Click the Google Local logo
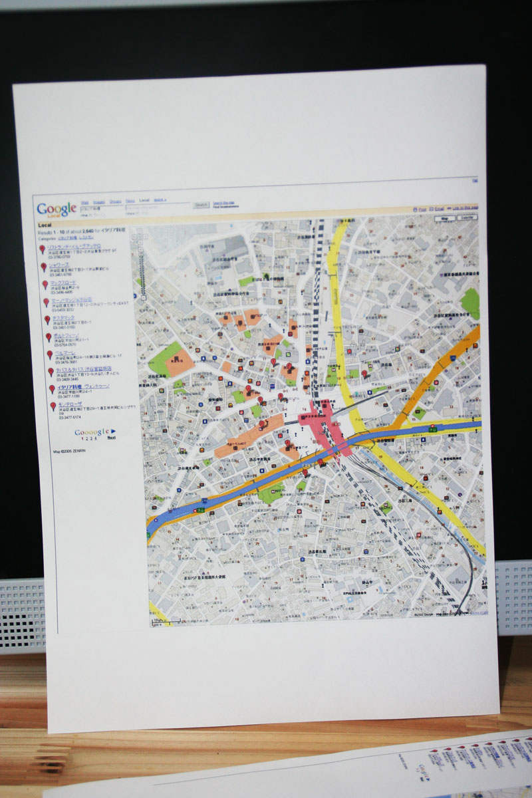Viewport: 532px width, 798px height. tap(57, 210)
